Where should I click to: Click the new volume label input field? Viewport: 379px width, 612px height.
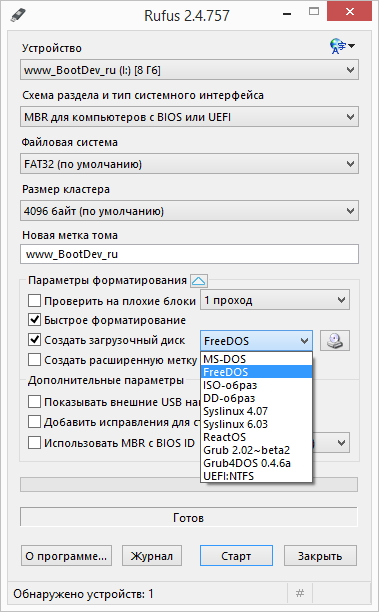point(189,254)
